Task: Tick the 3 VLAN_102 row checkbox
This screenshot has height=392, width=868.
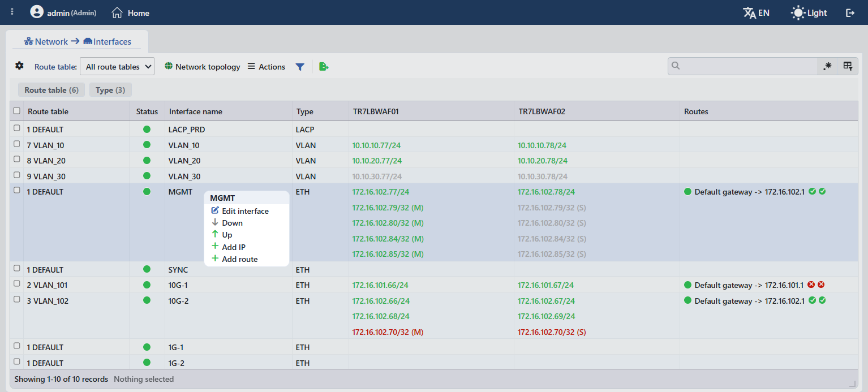Action: click(17, 300)
